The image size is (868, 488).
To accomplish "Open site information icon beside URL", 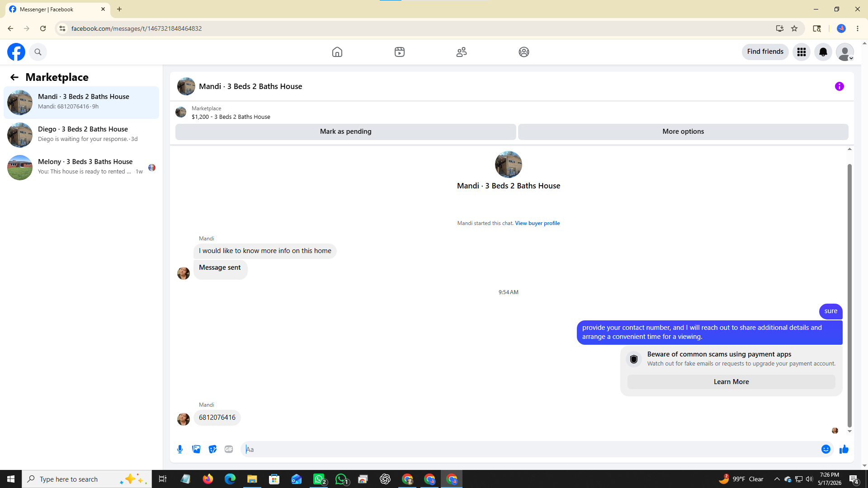I will click(62, 28).
